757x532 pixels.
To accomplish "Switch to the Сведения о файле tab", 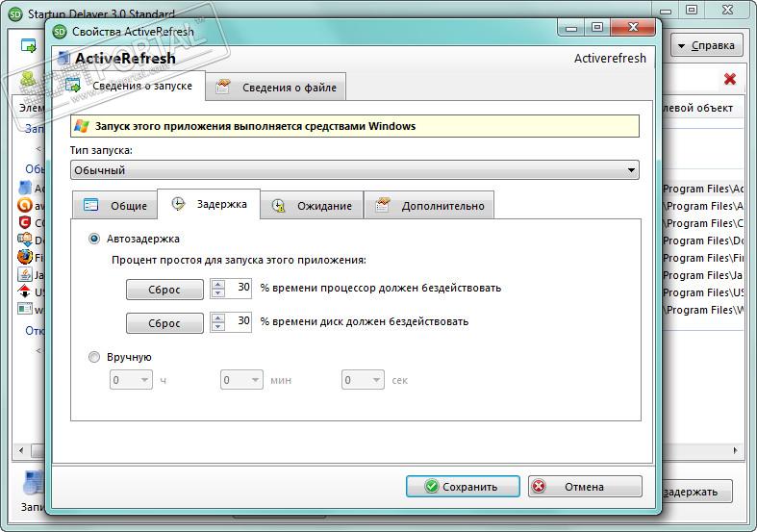I will 276,87.
